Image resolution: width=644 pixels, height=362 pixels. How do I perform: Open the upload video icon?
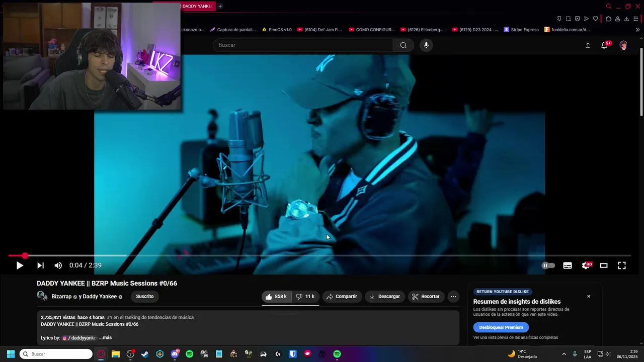pyautogui.click(x=588, y=45)
